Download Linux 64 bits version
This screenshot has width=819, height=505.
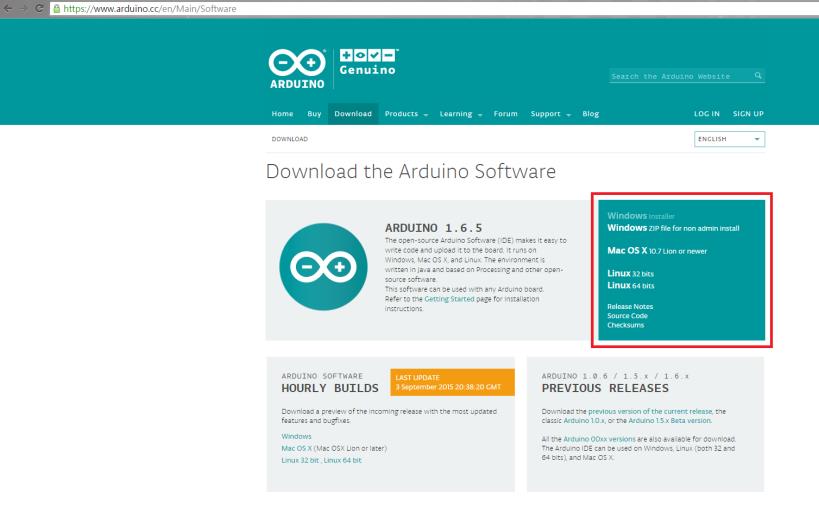point(630,285)
